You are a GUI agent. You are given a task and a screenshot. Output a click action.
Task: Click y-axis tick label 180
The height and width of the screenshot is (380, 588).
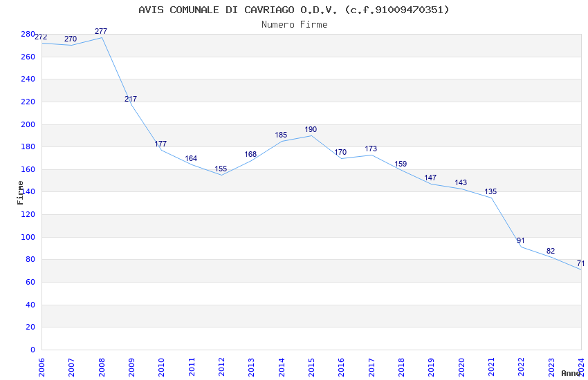click(x=28, y=146)
